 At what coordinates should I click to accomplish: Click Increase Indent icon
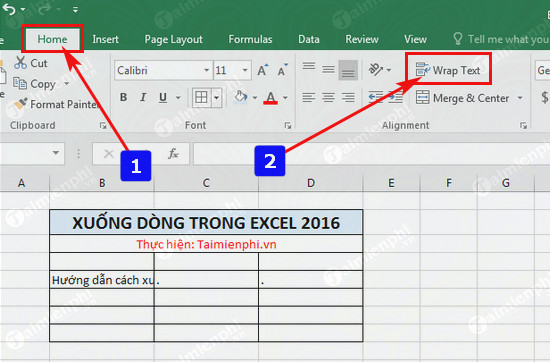[395, 96]
